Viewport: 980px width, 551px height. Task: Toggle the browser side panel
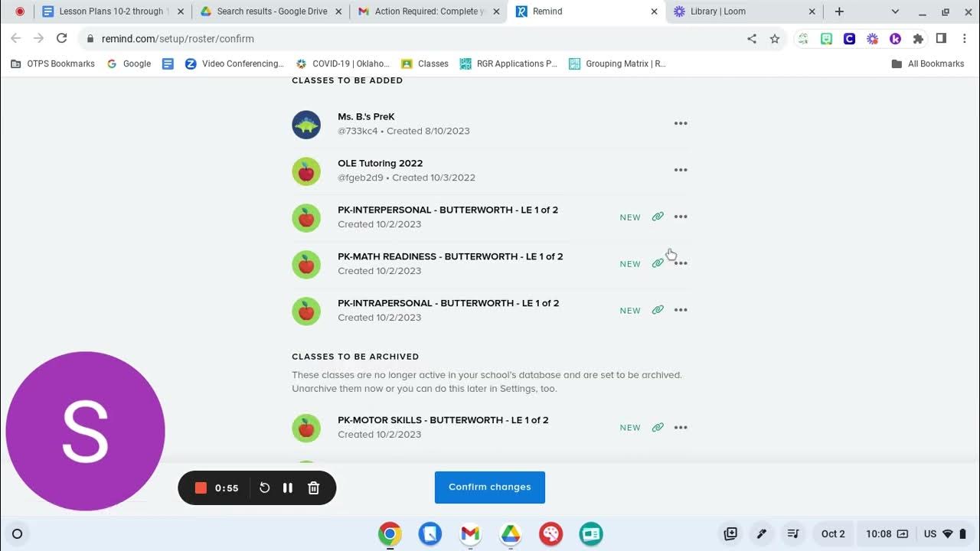coord(941,38)
